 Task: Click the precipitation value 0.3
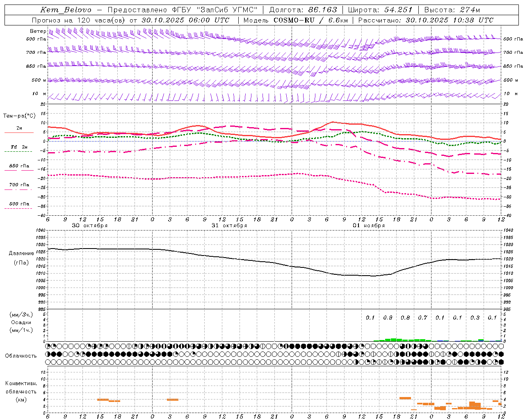click(x=475, y=317)
